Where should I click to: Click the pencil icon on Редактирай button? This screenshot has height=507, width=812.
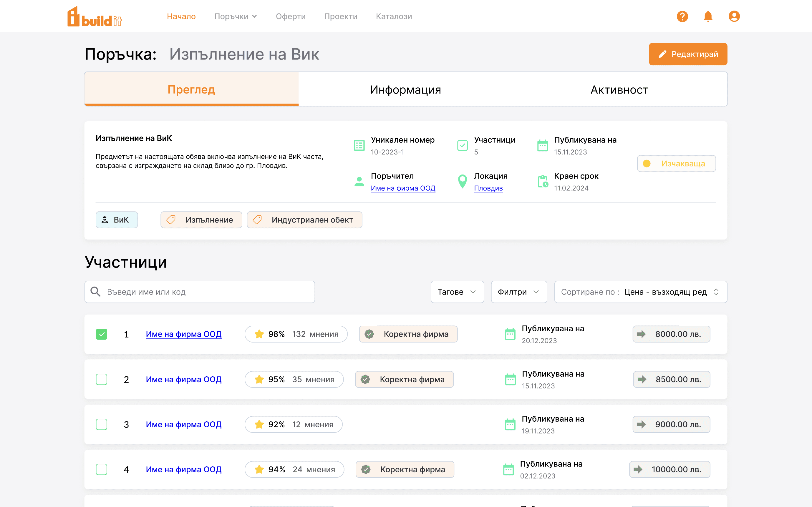[662, 54]
